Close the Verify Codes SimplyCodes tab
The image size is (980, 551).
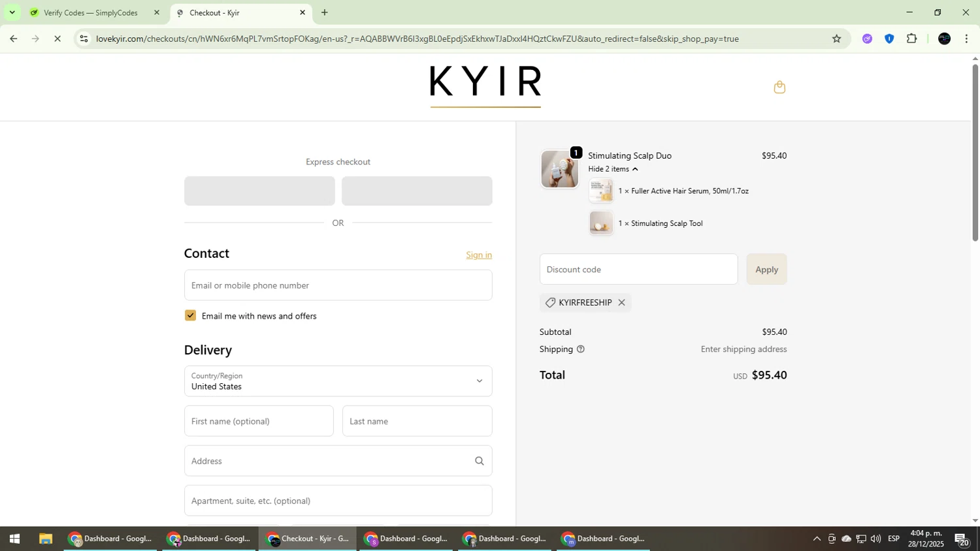click(x=156, y=12)
